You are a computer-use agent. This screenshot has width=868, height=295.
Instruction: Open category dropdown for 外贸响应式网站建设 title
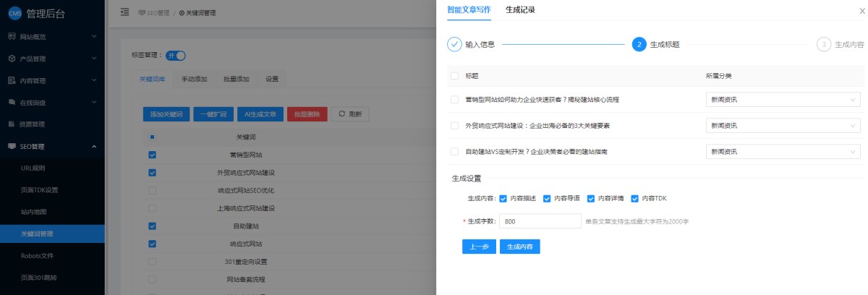pos(783,126)
